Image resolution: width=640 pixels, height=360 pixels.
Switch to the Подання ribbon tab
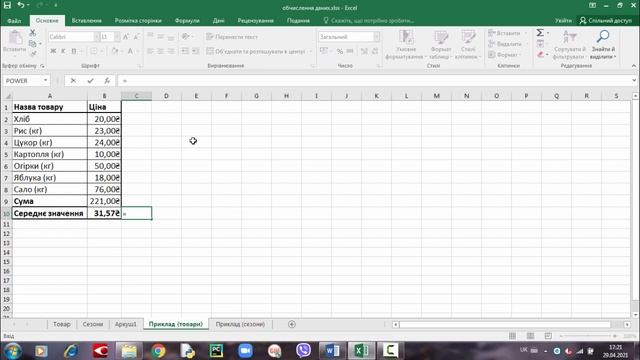pyautogui.click(x=298, y=20)
